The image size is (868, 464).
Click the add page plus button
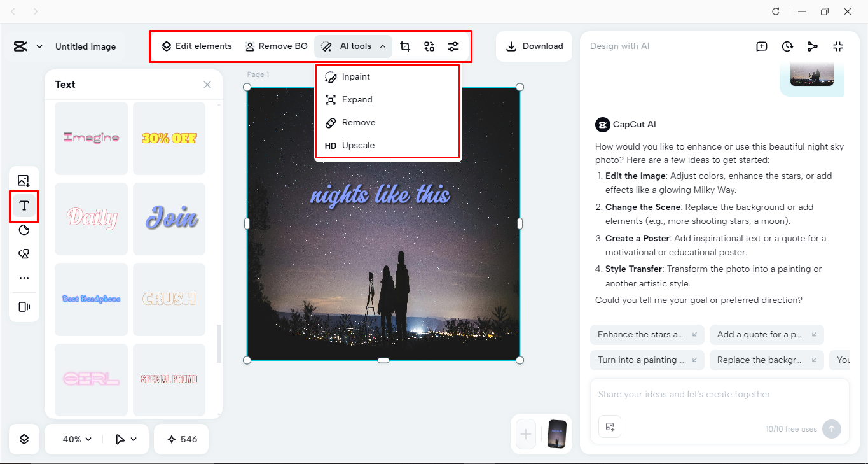tap(526, 434)
